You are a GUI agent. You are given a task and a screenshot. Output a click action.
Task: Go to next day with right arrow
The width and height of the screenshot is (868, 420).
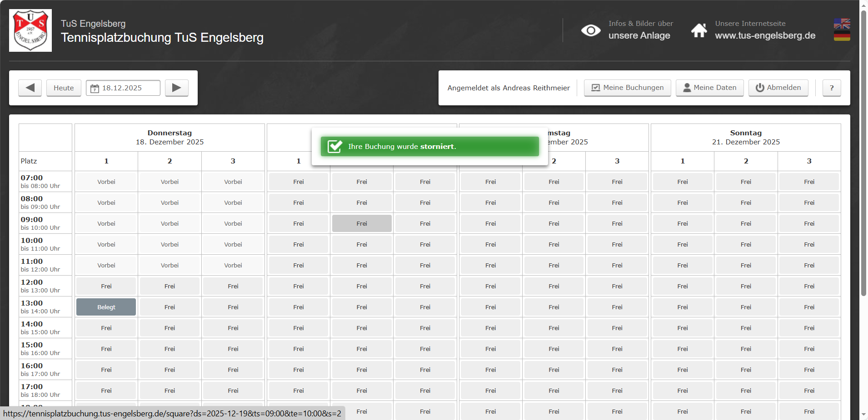176,88
